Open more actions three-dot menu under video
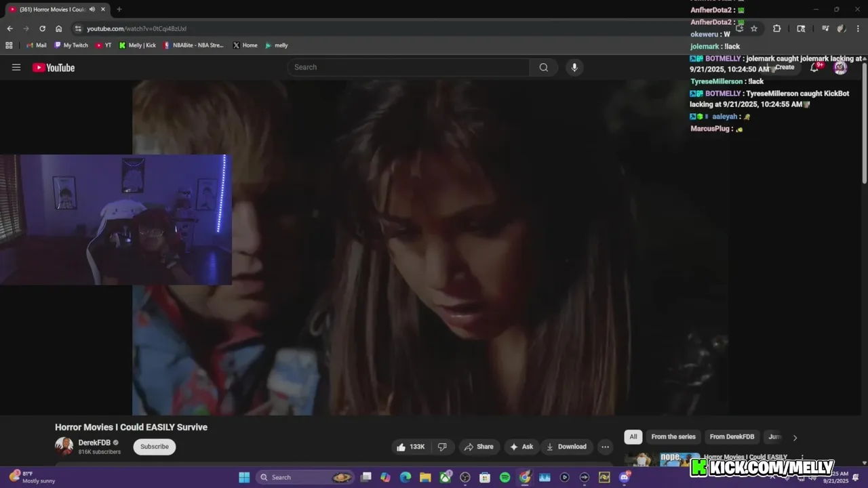This screenshot has width=868, height=488. pos(605,447)
